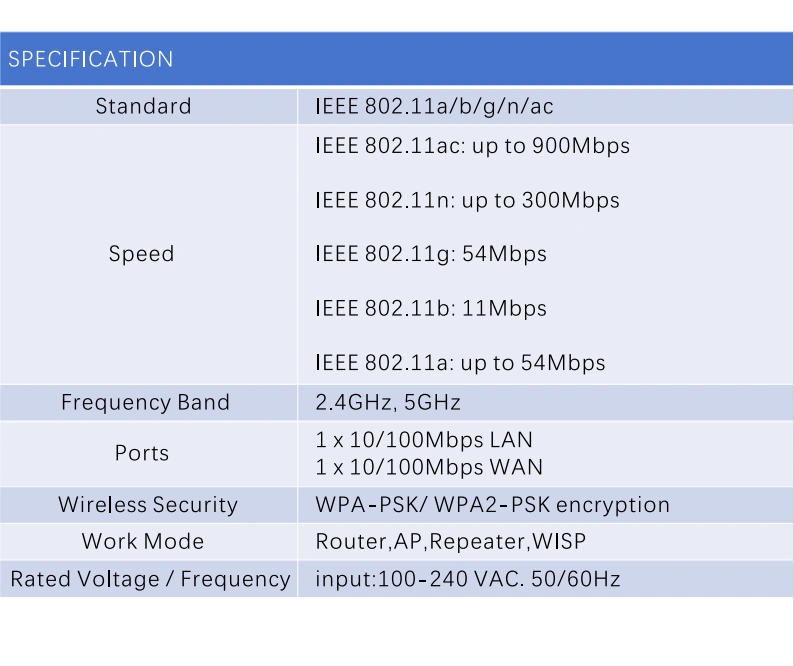The width and height of the screenshot is (794, 666).
Task: Select the Wireless Security label
Action: pyautogui.click(x=148, y=505)
